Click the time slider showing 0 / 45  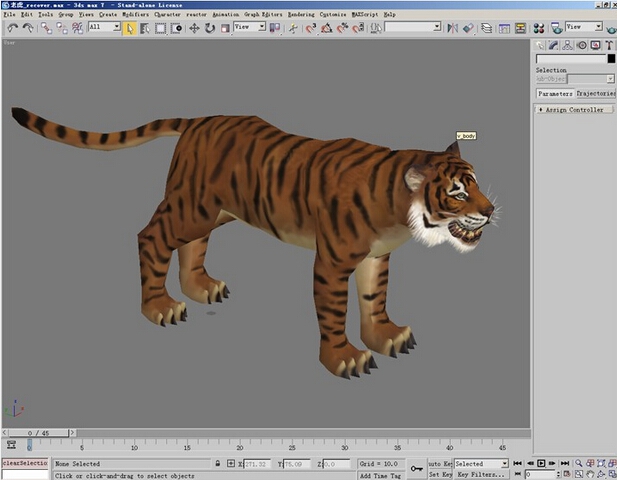[38, 433]
